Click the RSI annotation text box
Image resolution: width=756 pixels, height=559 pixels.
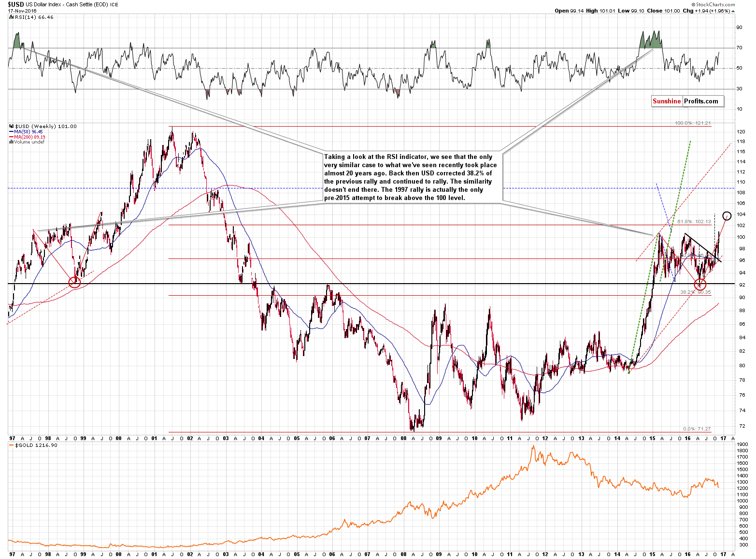point(413,177)
